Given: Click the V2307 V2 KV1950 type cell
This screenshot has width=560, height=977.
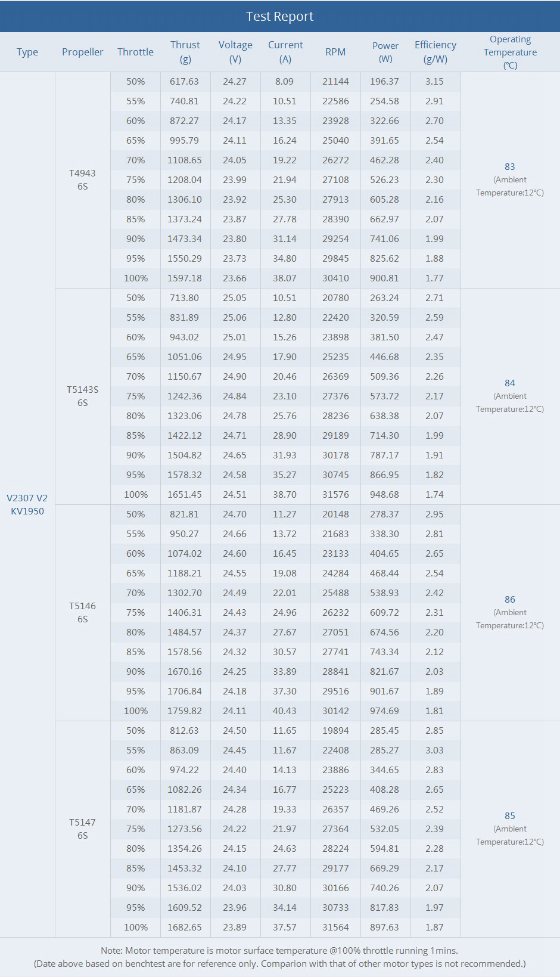Looking at the screenshot, I should point(27,504).
